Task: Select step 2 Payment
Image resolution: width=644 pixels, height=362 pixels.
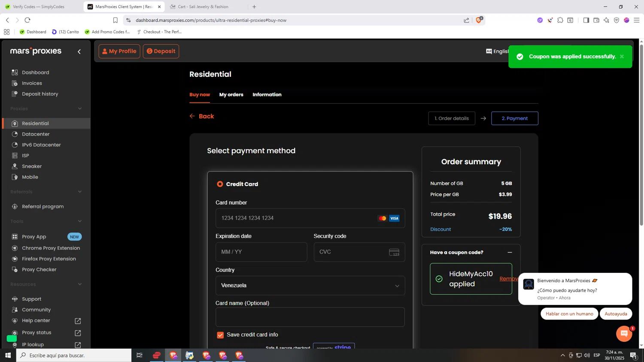Action: [514, 118]
